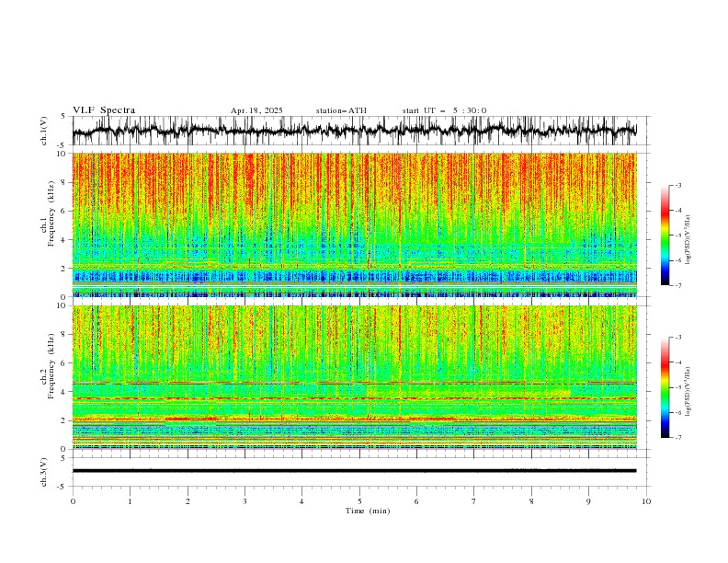The height and width of the screenshot is (563, 728).
Task: Click inside the ch.2 spectrogram panel
Action: pos(354,377)
